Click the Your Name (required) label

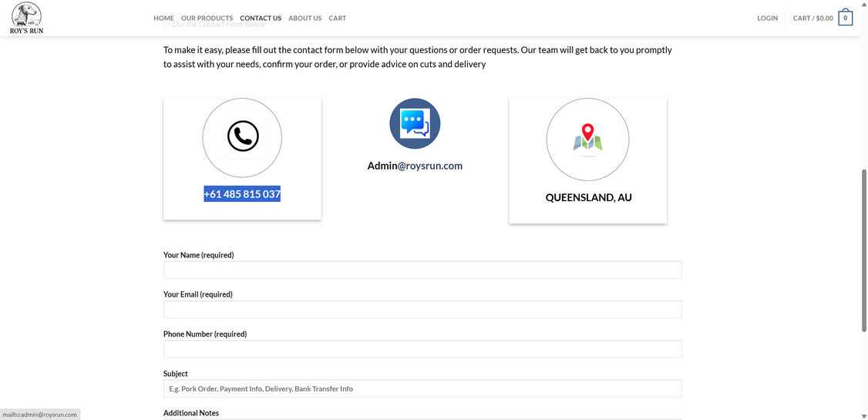(199, 255)
